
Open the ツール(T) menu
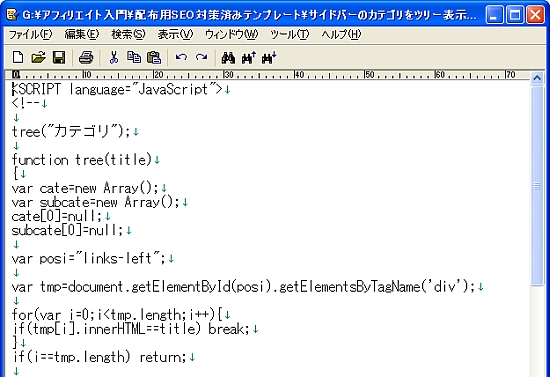pos(289,34)
